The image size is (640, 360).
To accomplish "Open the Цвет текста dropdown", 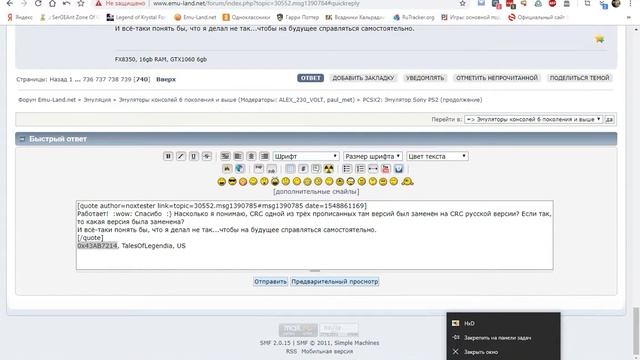I will point(437,156).
